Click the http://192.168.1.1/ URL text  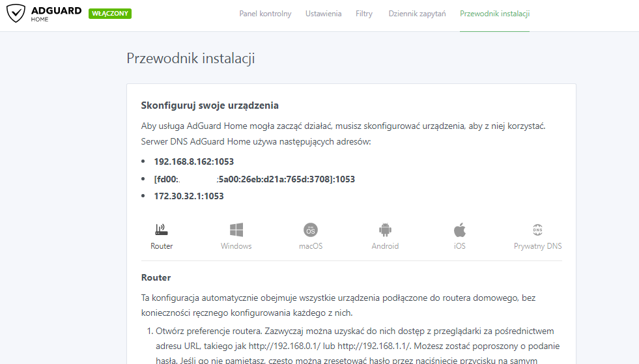[374, 346]
